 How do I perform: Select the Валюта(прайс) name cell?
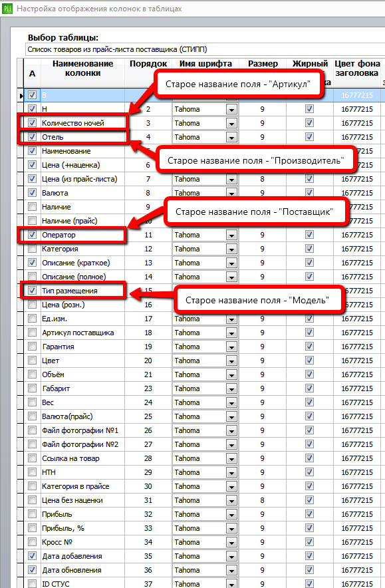[x=82, y=416]
